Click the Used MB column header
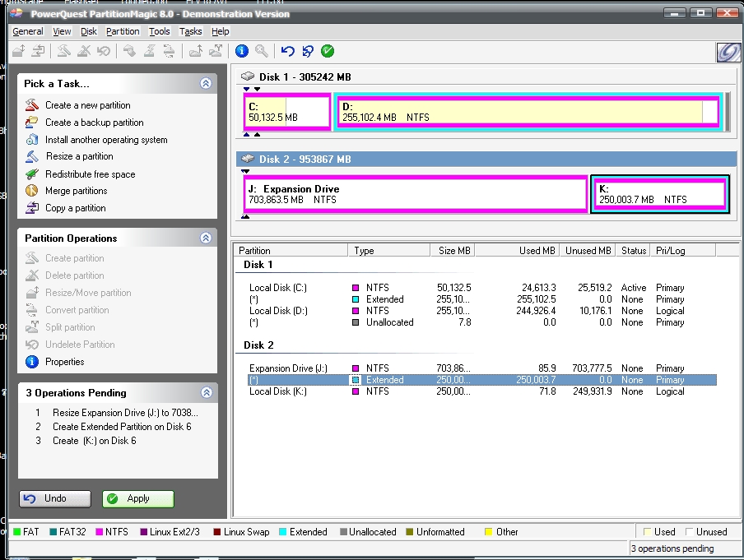Viewport: 744px width, 560px height. 517,250
